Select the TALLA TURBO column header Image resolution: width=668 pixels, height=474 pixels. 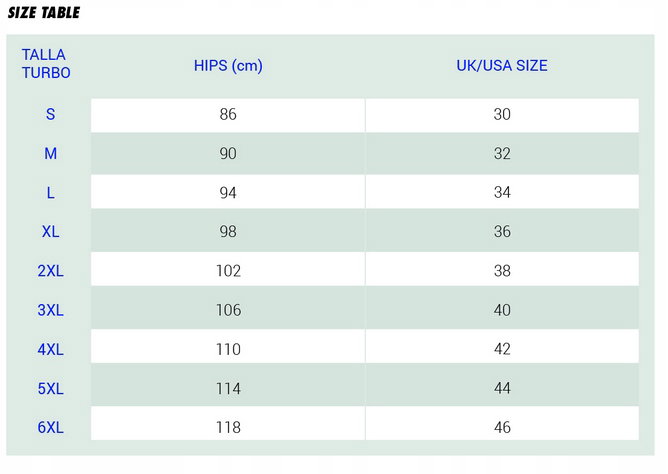(x=46, y=64)
